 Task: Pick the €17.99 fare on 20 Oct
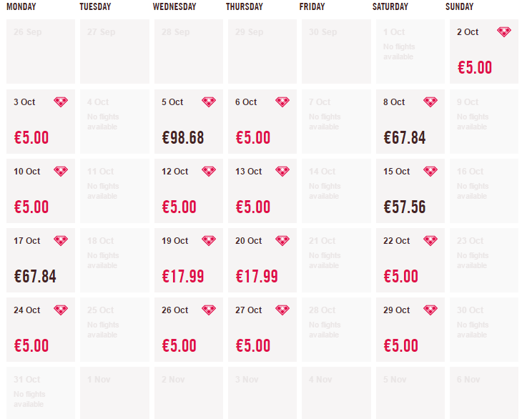click(x=257, y=276)
